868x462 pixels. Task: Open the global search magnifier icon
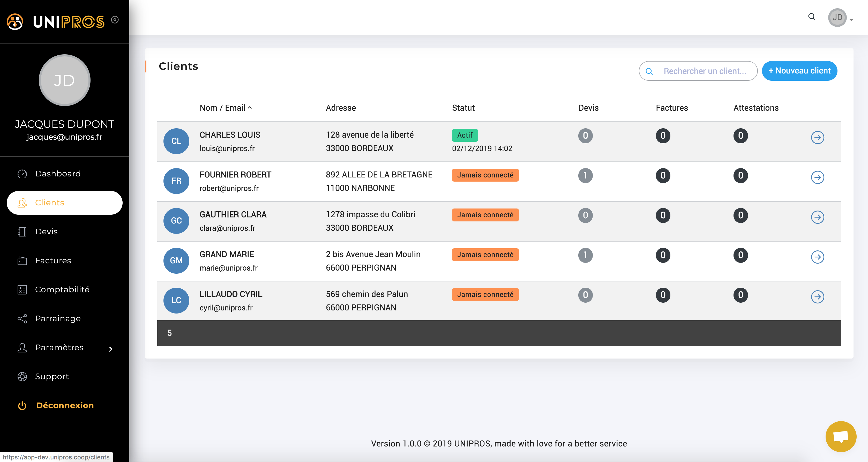point(812,17)
